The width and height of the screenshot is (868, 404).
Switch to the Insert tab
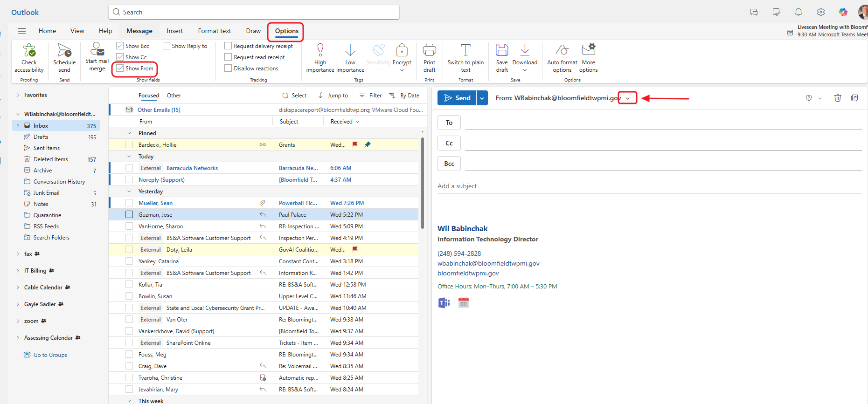[x=175, y=31]
